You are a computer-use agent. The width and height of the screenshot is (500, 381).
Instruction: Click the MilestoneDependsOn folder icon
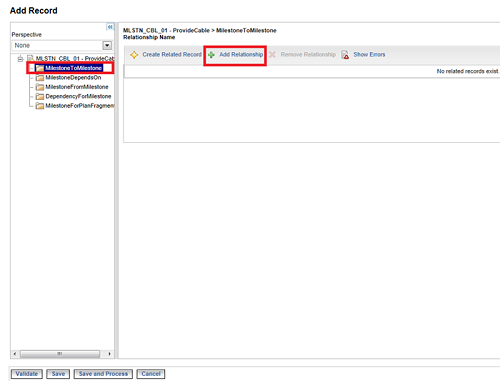tap(40, 78)
